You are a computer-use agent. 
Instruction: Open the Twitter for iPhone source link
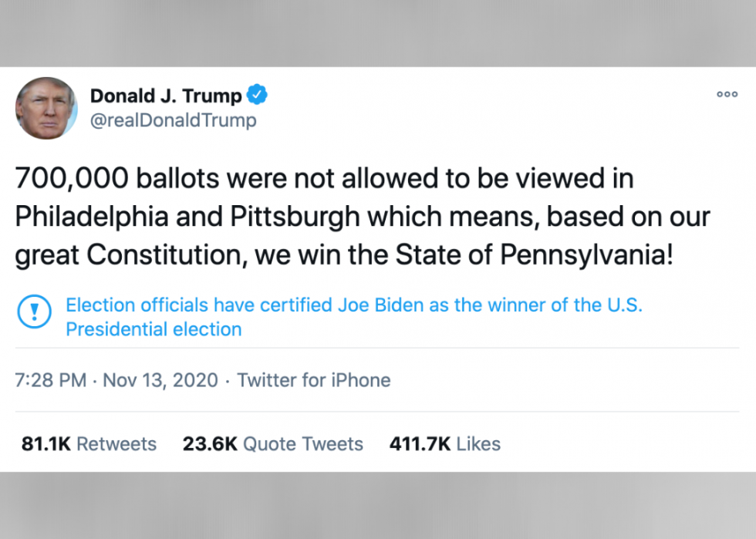[313, 380]
